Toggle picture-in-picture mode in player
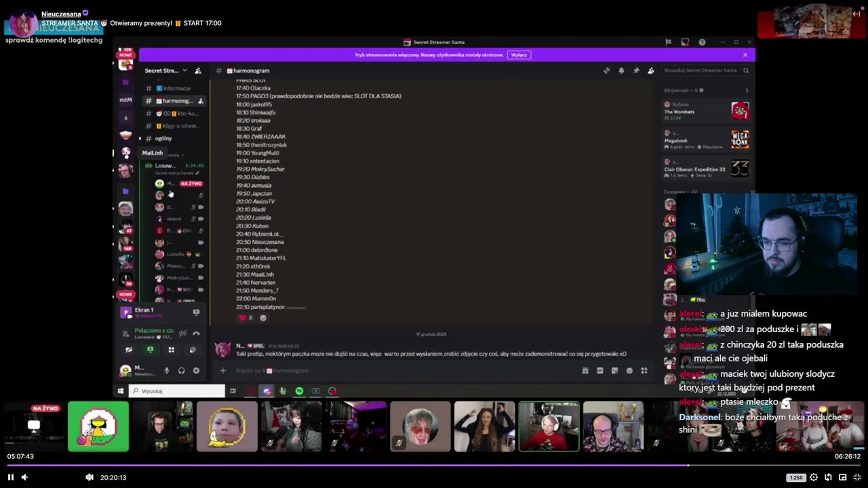The width and height of the screenshot is (868, 488). pos(842,477)
